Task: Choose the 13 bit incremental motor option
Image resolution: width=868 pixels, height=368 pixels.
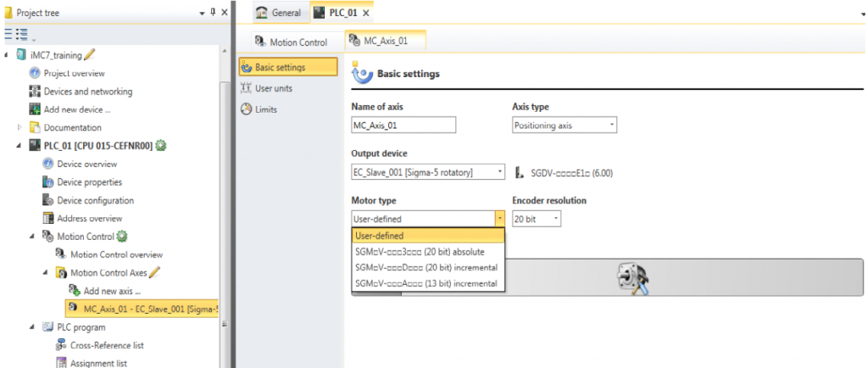Action: (x=426, y=283)
